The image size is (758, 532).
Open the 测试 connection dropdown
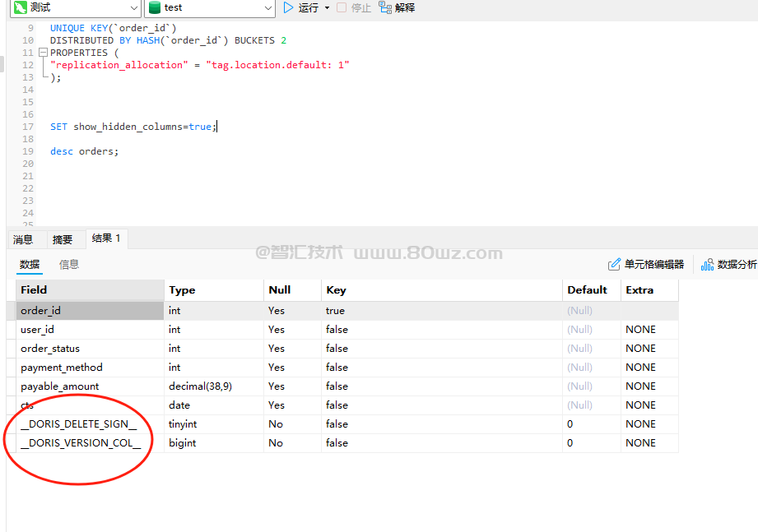click(x=133, y=7)
